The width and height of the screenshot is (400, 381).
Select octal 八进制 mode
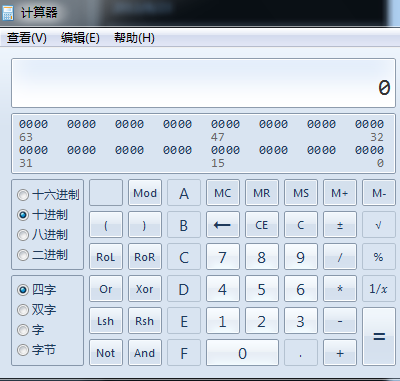point(42,235)
